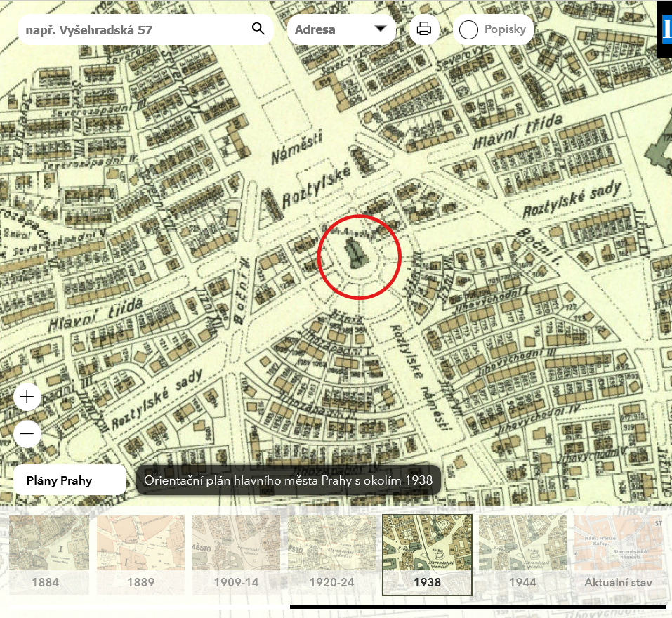Click the horizontal scrollbar below the thumbnails
Image resolution: width=672 pixels, height=618 pixels.
pyautogui.click(x=477, y=607)
